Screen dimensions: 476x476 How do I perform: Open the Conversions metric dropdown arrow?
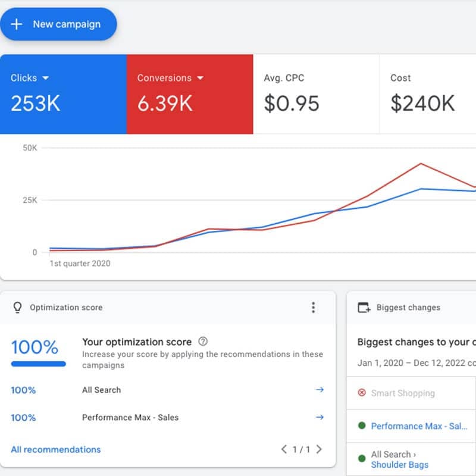click(x=201, y=78)
